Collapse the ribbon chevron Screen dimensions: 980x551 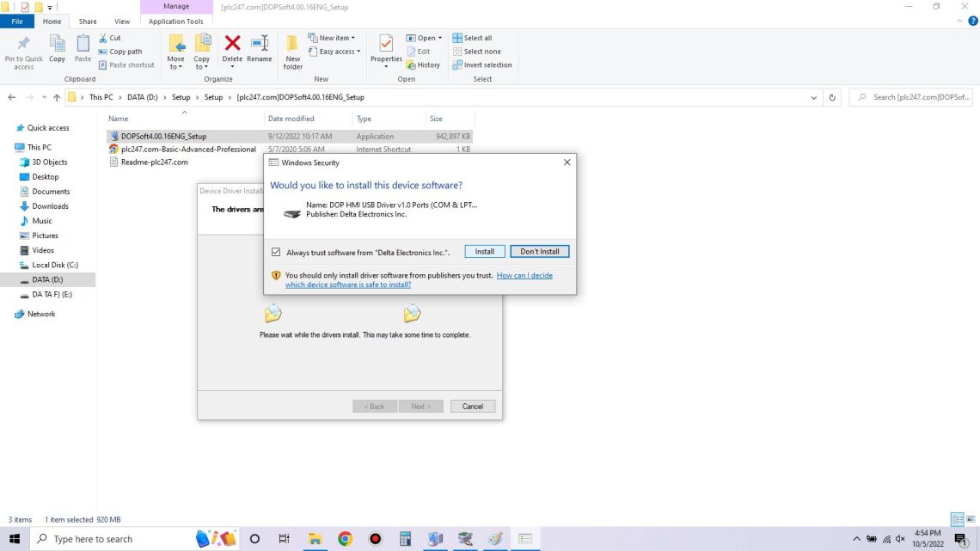point(959,21)
